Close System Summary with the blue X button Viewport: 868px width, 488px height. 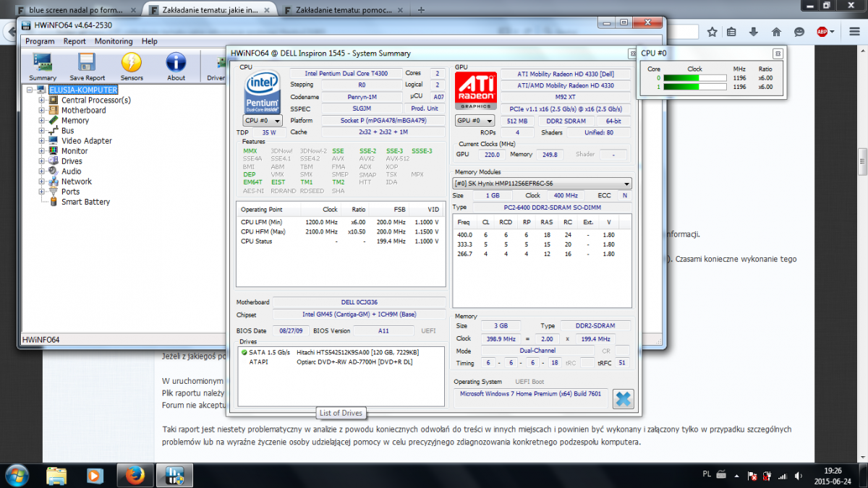pos(623,398)
